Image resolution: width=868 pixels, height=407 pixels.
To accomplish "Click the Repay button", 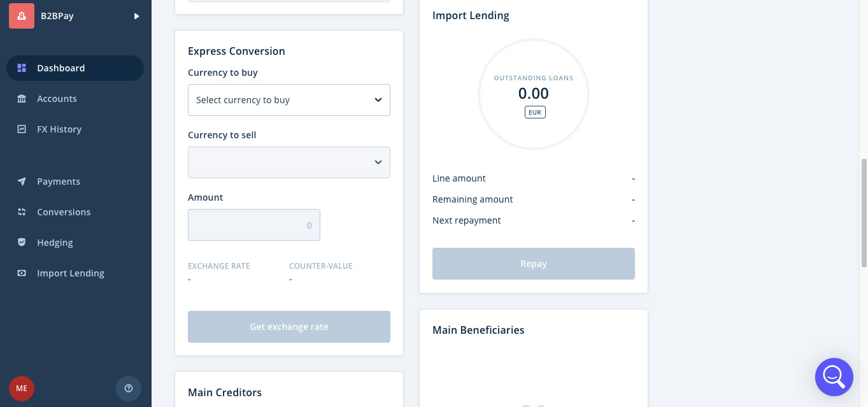I will 533,264.
